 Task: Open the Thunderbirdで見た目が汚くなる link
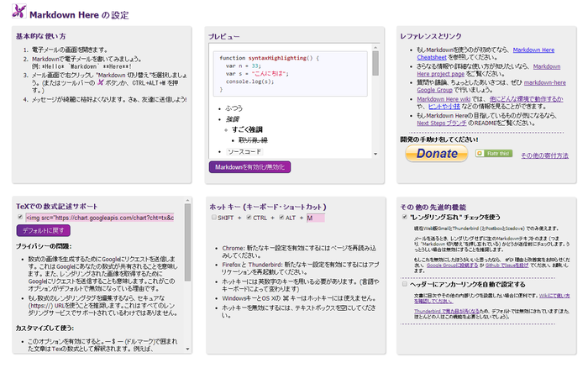[447, 311]
